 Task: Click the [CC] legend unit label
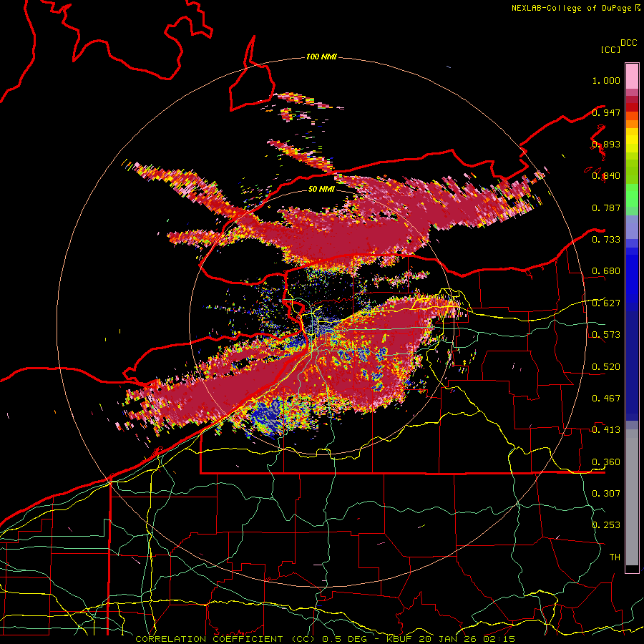(x=611, y=49)
